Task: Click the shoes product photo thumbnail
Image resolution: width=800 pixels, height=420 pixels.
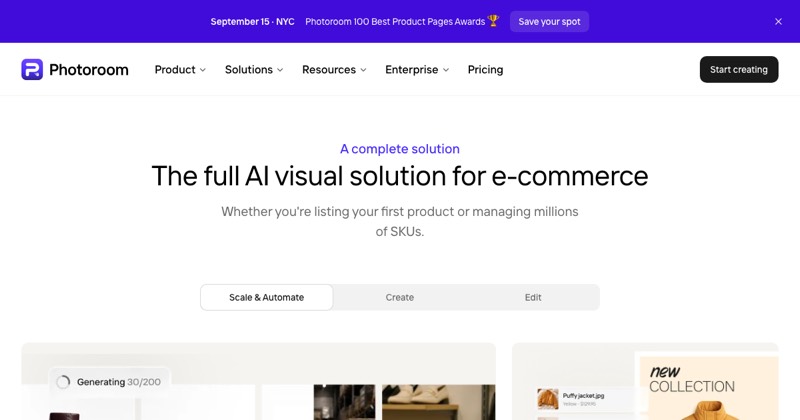Action: pos(438,402)
